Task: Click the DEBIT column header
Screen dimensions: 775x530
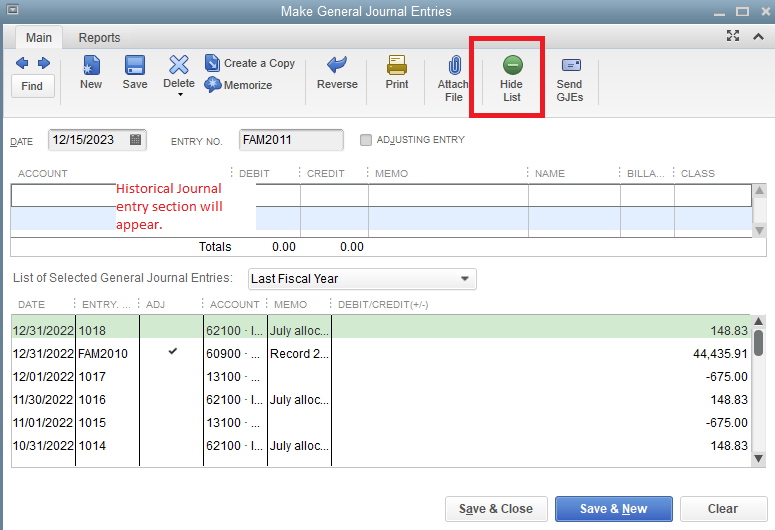Action: coord(254,174)
